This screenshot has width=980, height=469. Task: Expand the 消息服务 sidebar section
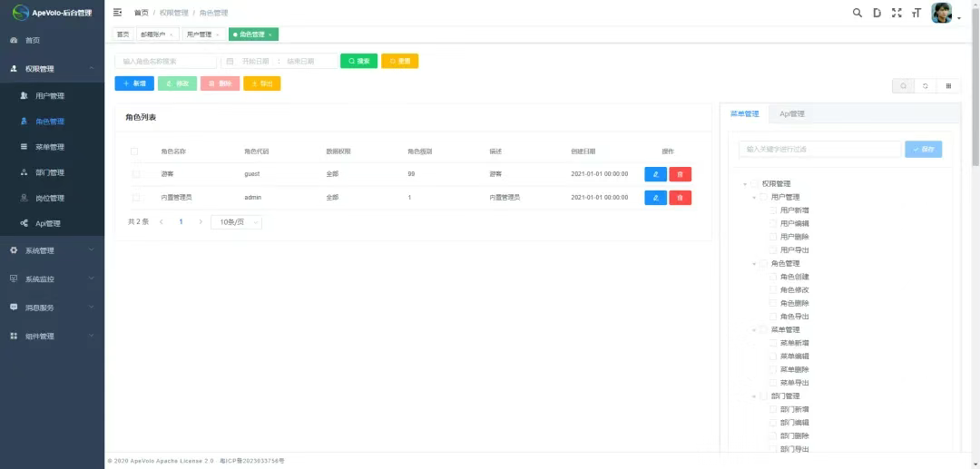(x=53, y=308)
